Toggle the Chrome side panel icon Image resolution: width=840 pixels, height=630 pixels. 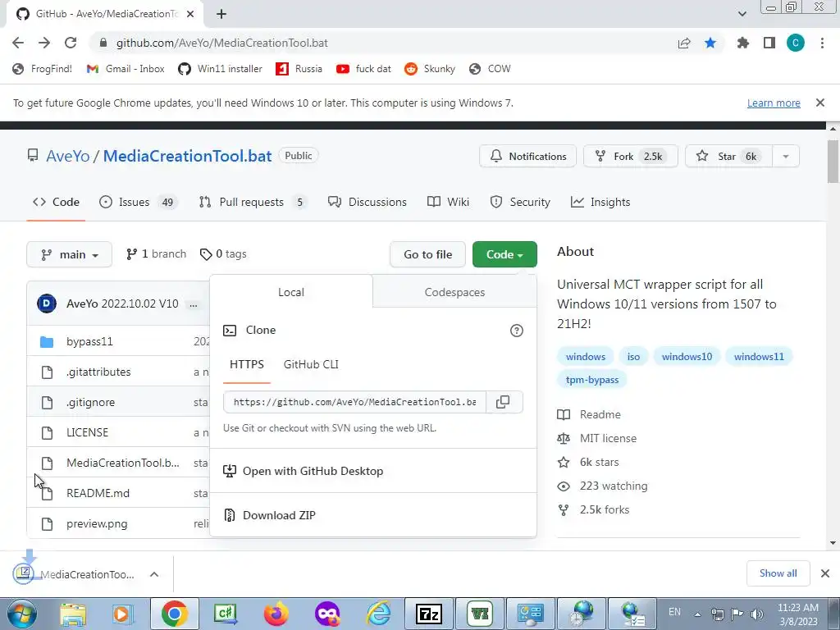769,43
